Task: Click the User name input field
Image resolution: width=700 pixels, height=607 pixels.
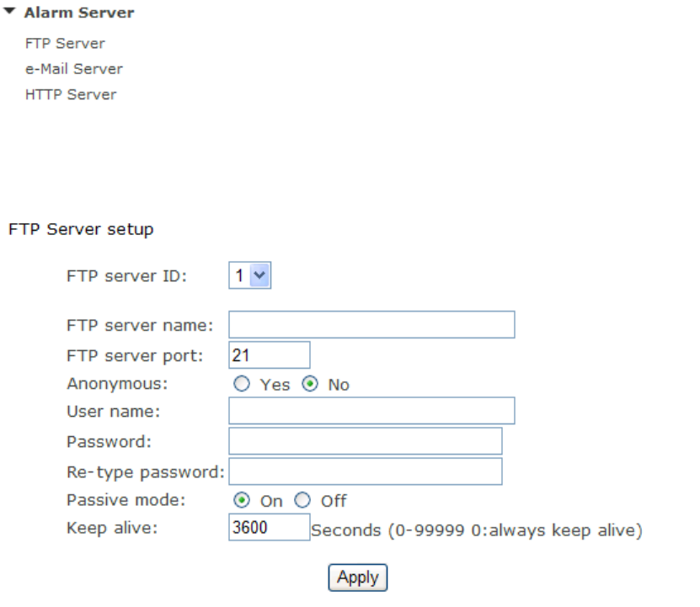Action: click(371, 411)
